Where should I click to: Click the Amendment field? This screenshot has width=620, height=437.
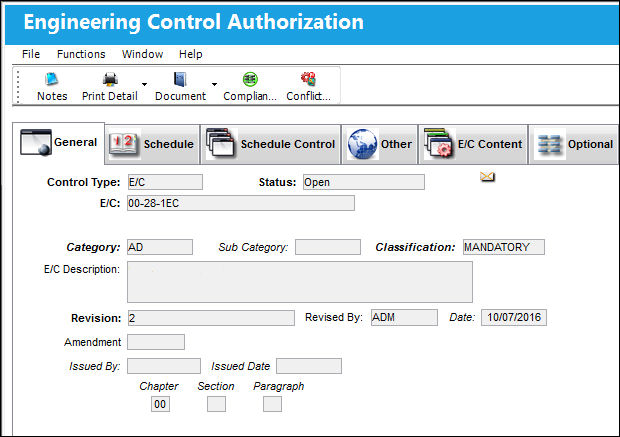point(156,342)
